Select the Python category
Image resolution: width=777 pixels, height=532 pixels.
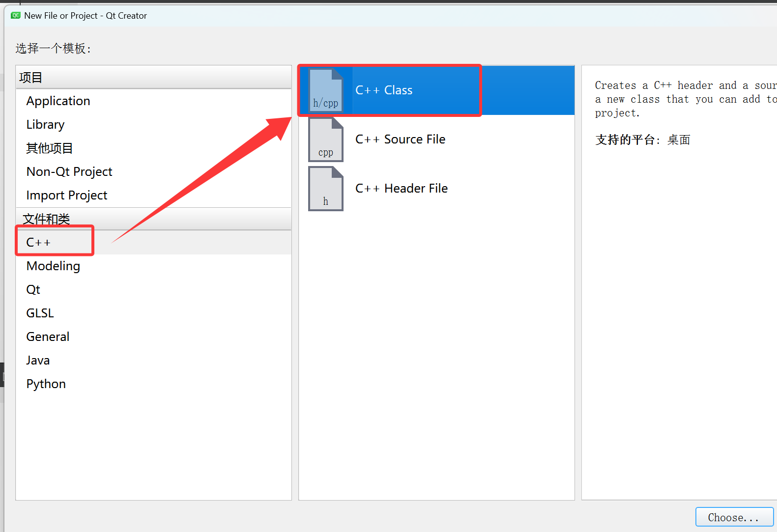(x=154, y=384)
